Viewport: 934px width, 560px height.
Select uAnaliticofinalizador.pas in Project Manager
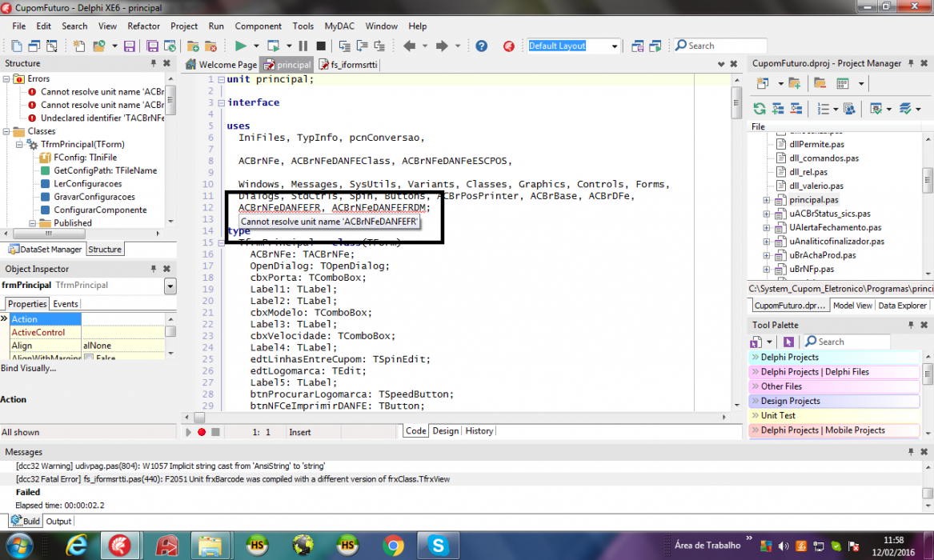(x=836, y=241)
